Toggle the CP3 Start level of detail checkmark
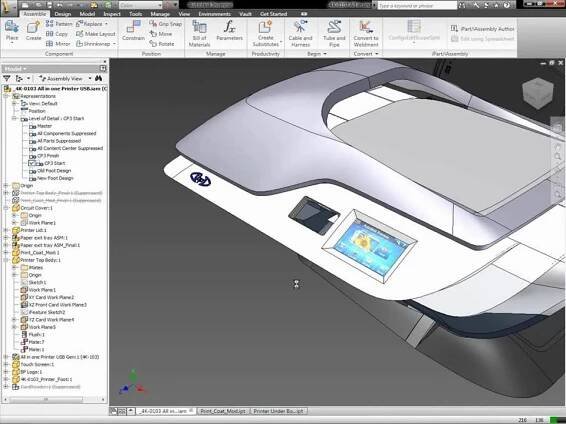Screen dimensions: 566x424 (x=31, y=163)
